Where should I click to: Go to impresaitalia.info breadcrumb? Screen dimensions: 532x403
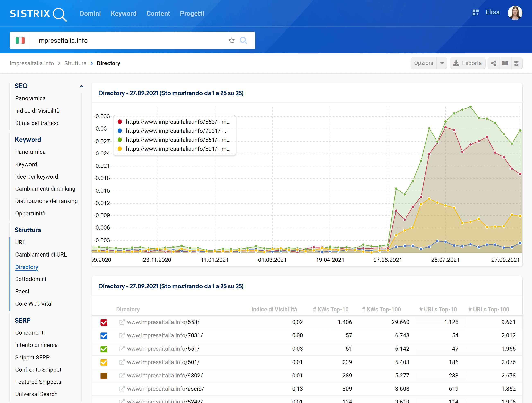[32, 63]
